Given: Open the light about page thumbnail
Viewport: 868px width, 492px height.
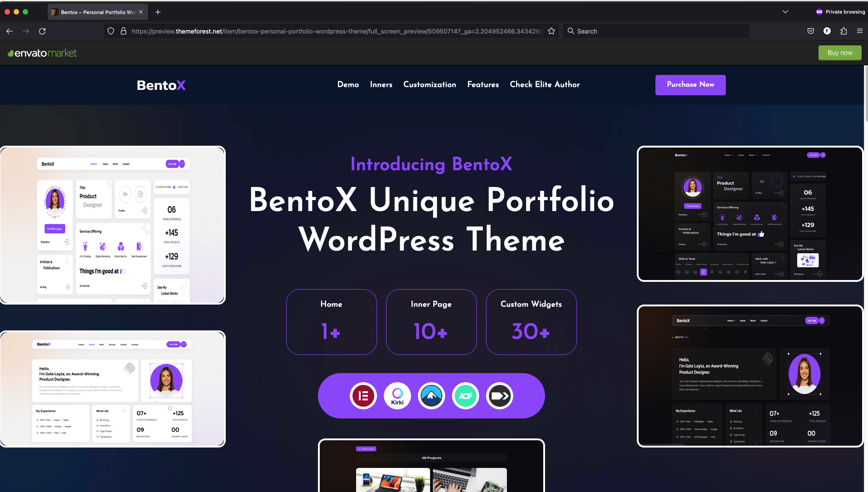Looking at the screenshot, I should pyautogui.click(x=113, y=389).
